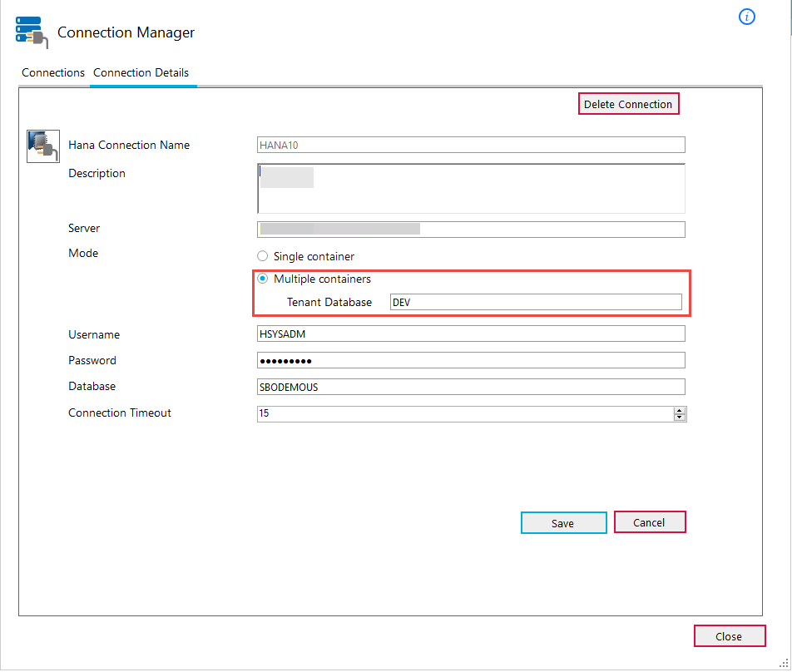This screenshot has width=792, height=672.
Task: Click the Hana connection chip icon
Action: click(x=43, y=146)
